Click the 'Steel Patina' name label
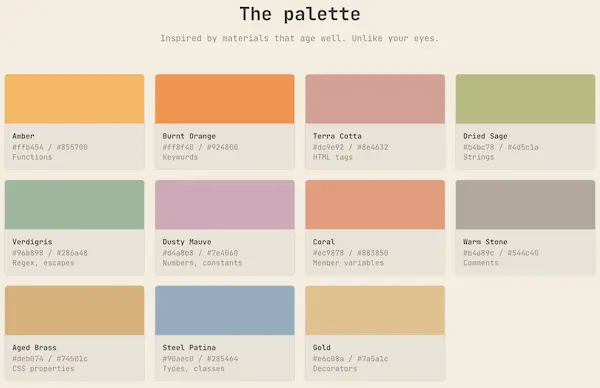This screenshot has width=600, height=388. (189, 347)
